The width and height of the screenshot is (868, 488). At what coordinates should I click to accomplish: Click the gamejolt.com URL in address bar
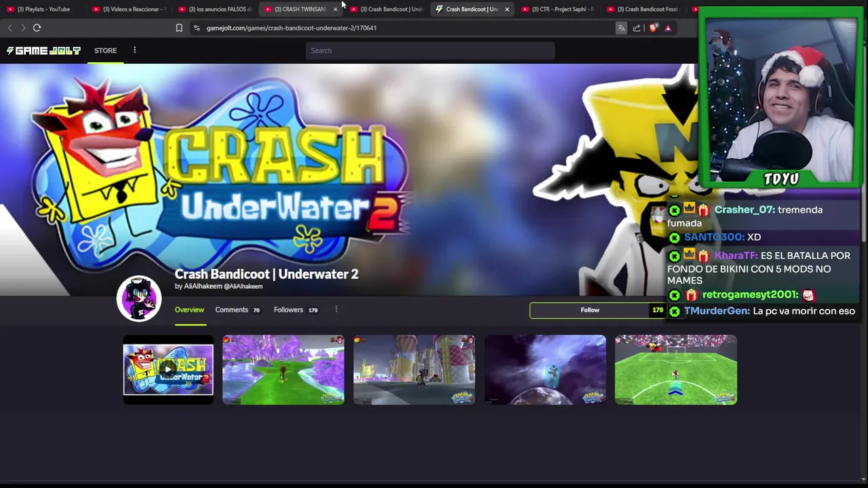pos(291,28)
